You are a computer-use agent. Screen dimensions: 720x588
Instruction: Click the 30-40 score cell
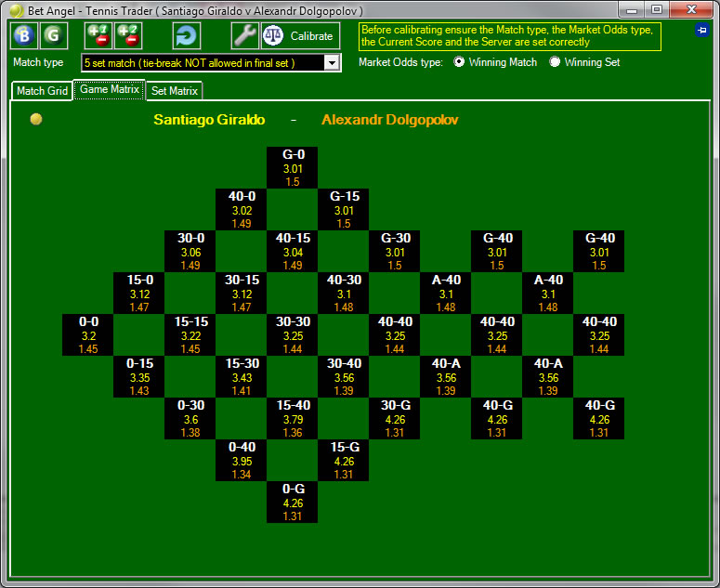pyautogui.click(x=344, y=376)
